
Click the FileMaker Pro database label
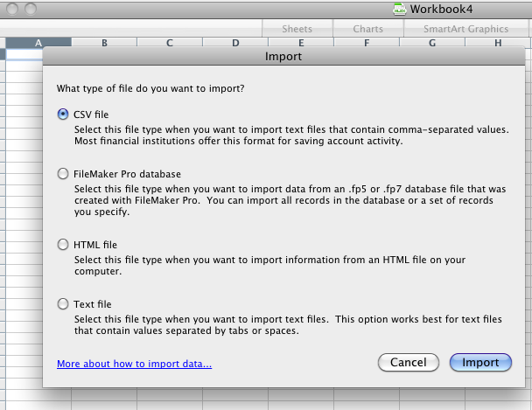pyautogui.click(x=127, y=174)
